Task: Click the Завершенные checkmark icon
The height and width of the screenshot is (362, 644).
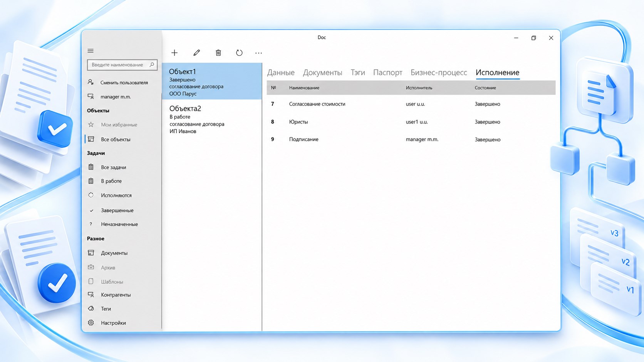Action: click(x=91, y=210)
